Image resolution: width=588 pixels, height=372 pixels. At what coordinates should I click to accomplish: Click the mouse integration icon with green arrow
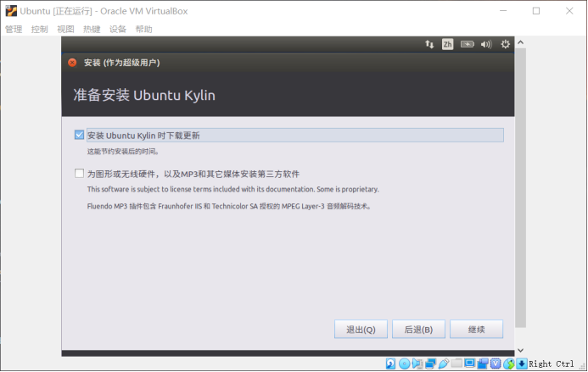[x=509, y=364]
